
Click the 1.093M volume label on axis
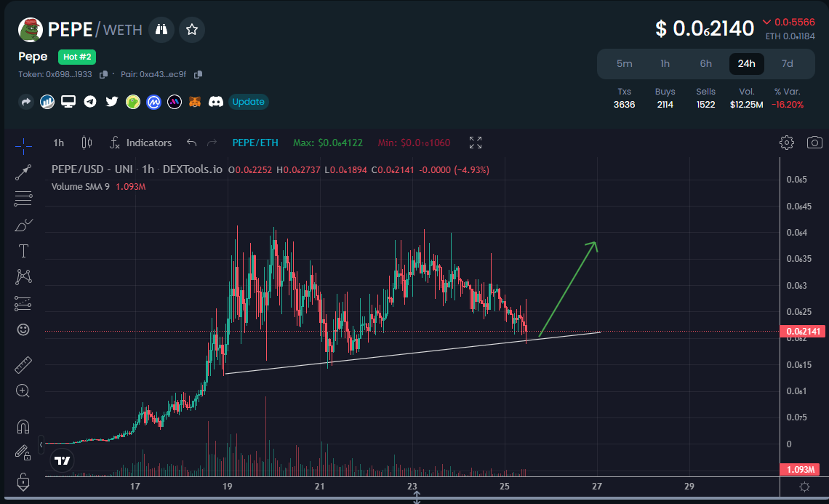pyautogui.click(x=800, y=470)
